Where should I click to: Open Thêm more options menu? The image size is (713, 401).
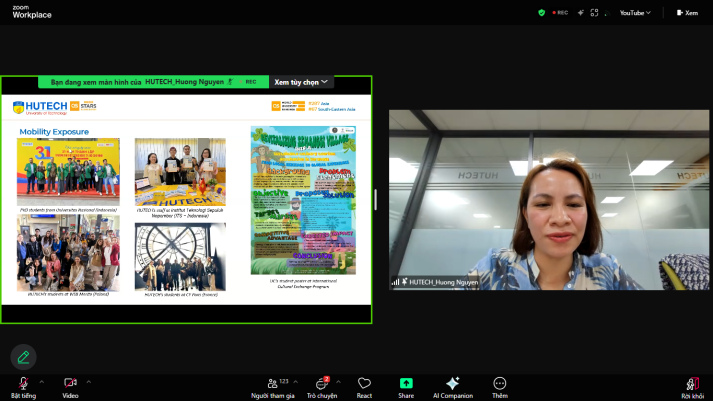pos(500,388)
